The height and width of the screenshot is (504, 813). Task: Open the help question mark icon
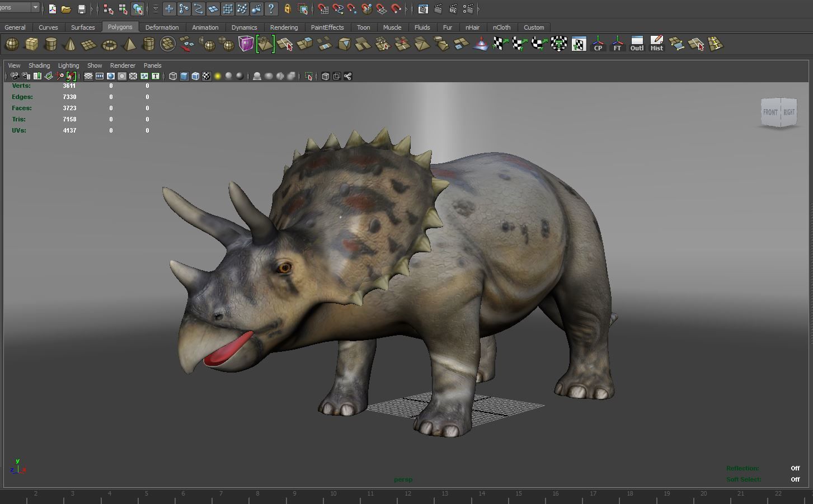point(271,9)
